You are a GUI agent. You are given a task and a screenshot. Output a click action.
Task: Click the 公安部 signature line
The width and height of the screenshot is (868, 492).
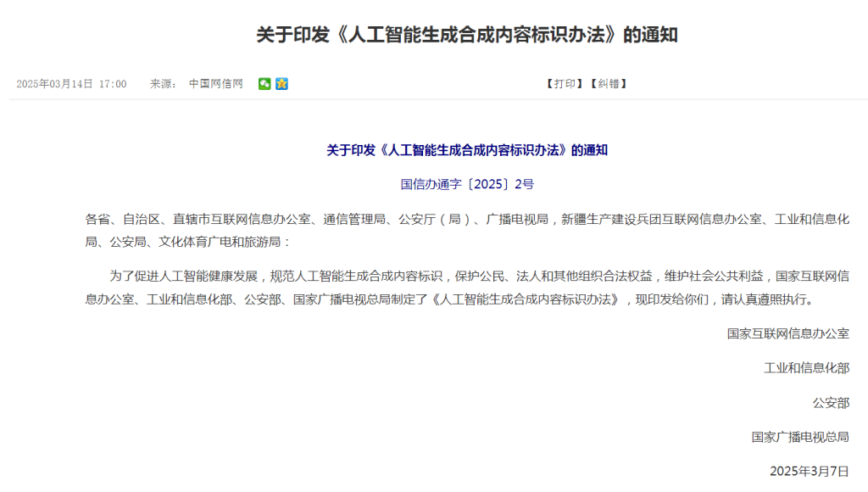[x=830, y=403]
